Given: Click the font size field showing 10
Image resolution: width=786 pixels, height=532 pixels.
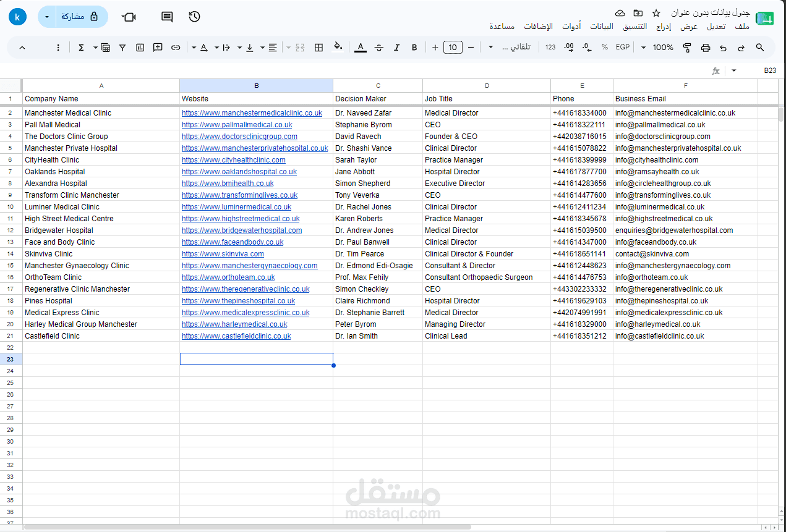Looking at the screenshot, I should click(x=453, y=48).
